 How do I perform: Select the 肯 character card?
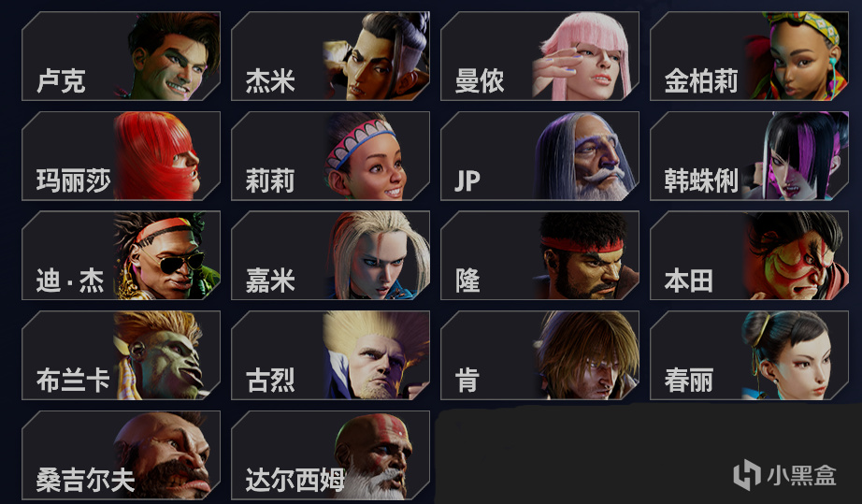(x=539, y=355)
